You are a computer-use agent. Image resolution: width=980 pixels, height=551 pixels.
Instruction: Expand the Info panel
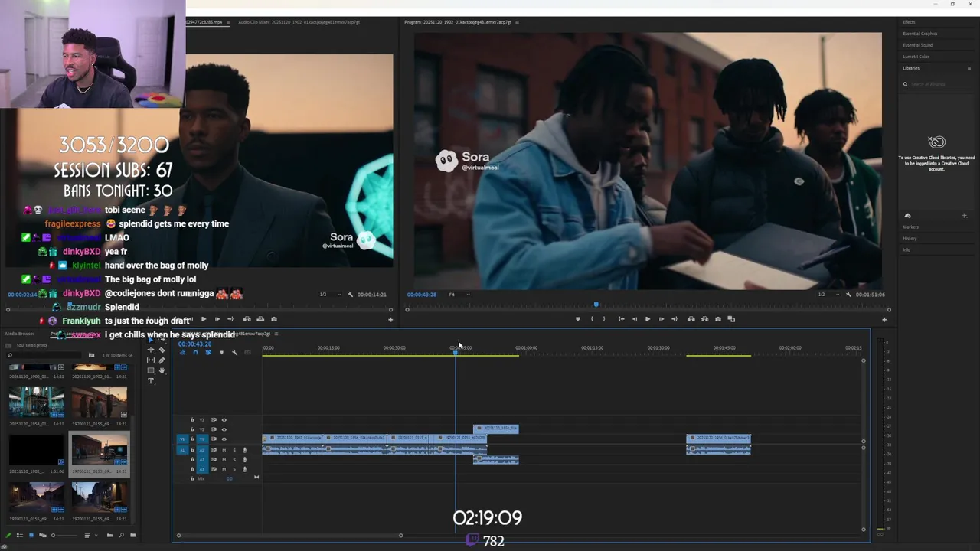906,250
